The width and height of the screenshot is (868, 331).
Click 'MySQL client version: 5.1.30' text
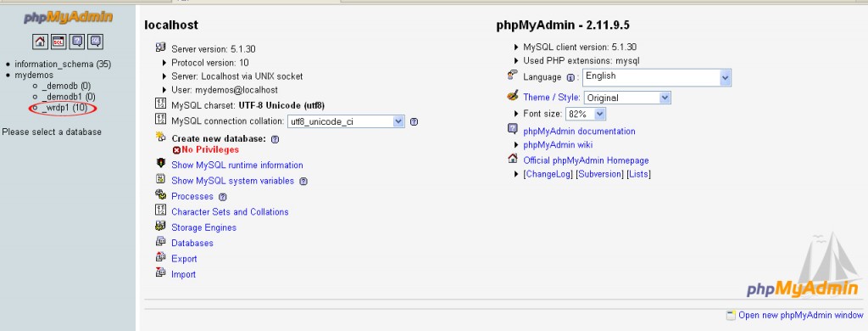(580, 48)
